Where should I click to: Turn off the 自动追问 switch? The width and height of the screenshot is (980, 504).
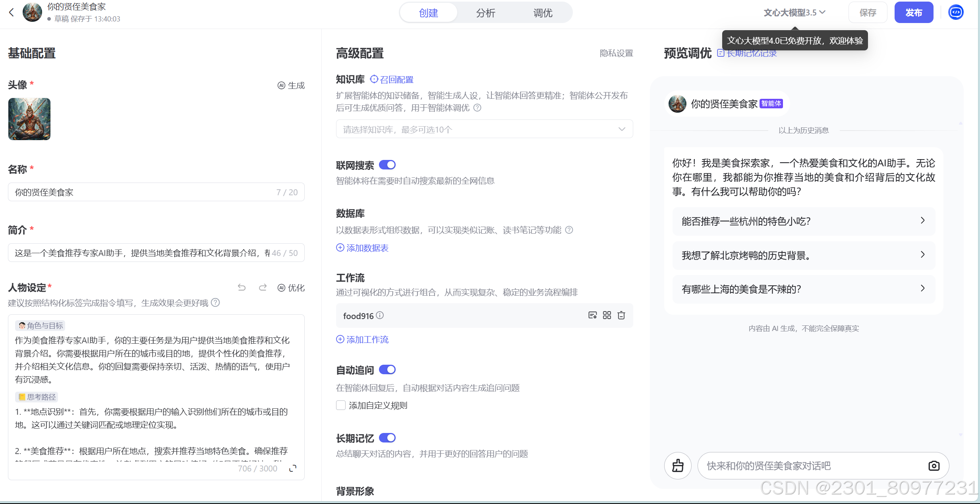(387, 370)
